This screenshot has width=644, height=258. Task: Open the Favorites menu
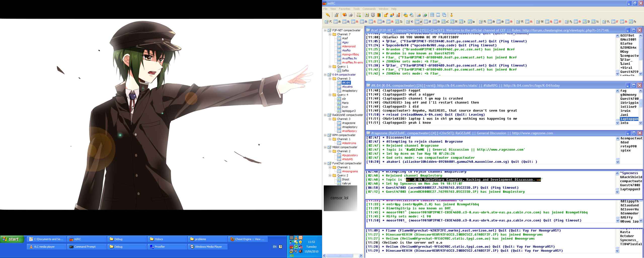[x=344, y=9]
